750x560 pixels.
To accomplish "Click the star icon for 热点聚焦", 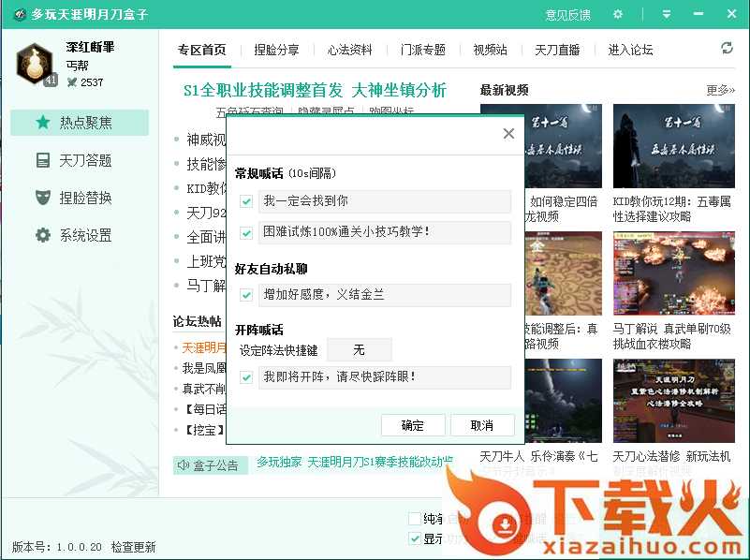I will [43, 123].
